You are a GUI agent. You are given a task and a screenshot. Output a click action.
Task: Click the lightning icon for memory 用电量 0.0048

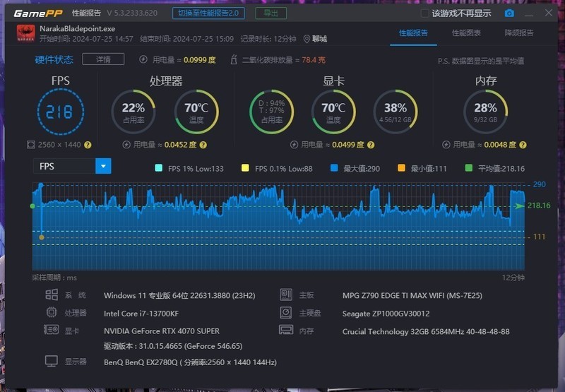click(446, 145)
